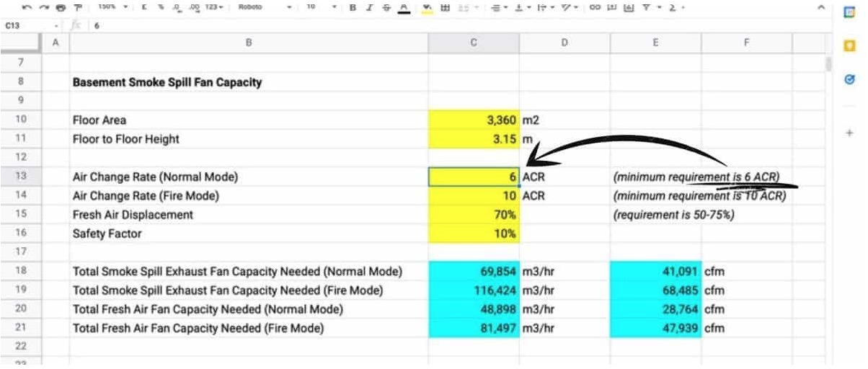
Task: Click the Insert link icon
Action: coord(595,7)
